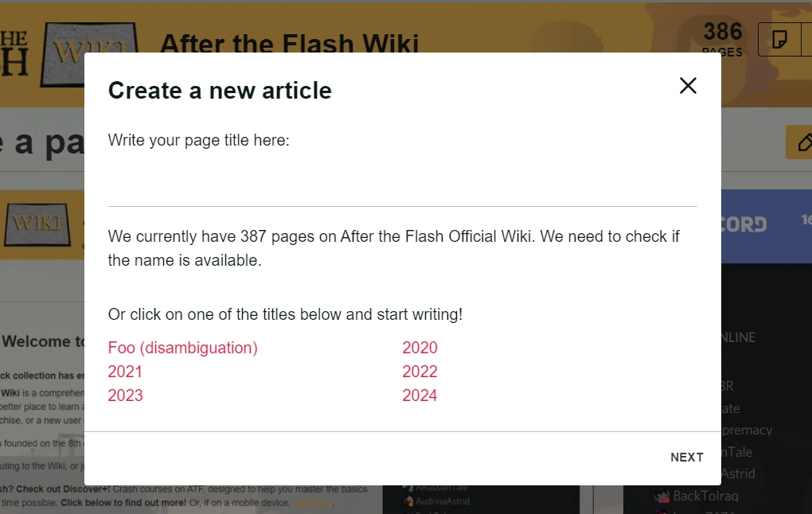Click the add new page icon in header
The image size is (812, 514).
779,40
